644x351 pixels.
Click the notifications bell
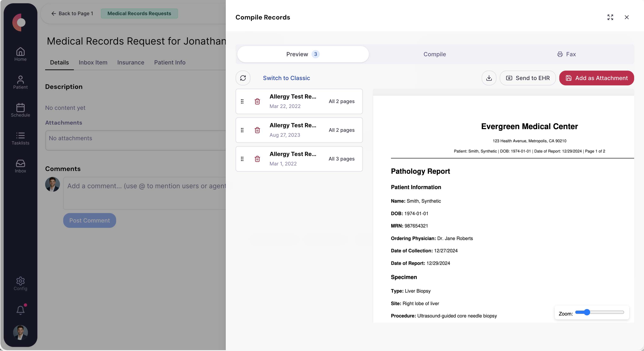point(20,310)
